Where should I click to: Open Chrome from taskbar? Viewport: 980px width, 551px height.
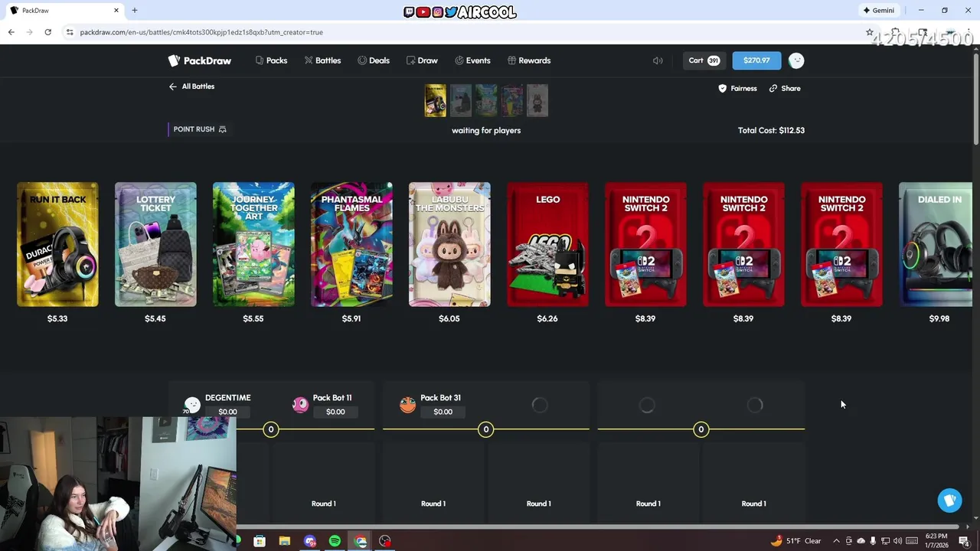(360, 541)
